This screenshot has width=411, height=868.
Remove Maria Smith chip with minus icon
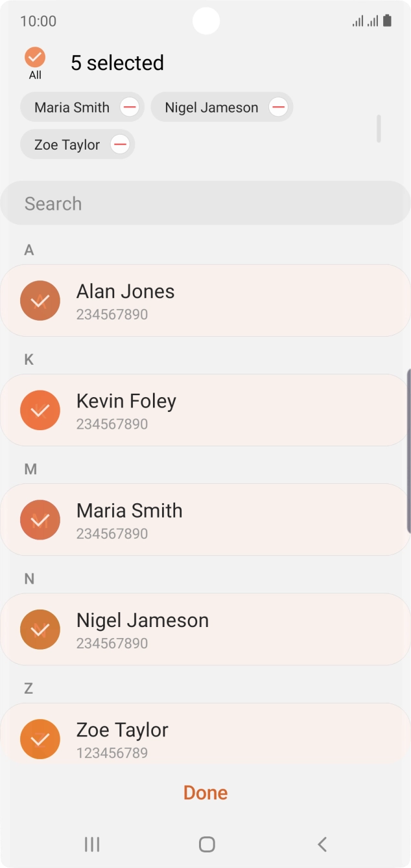click(130, 108)
